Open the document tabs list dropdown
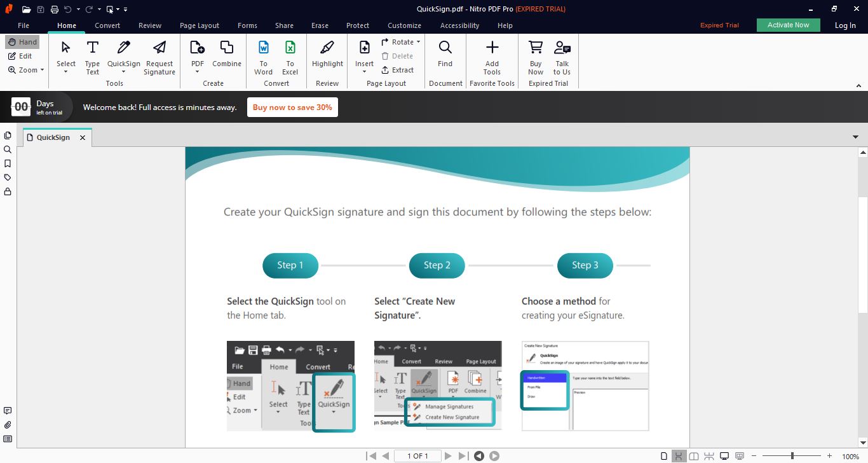Image resolution: width=868 pixels, height=463 pixels. [855, 137]
